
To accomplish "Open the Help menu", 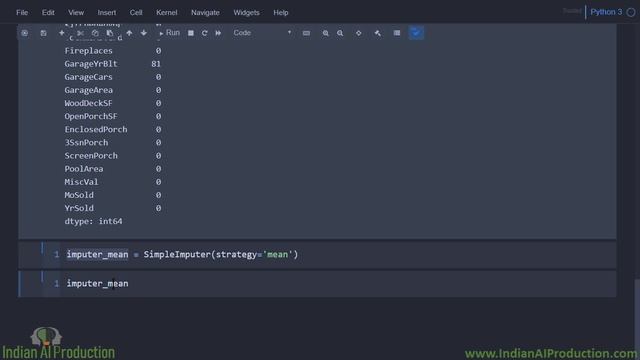I will pos(281,13).
